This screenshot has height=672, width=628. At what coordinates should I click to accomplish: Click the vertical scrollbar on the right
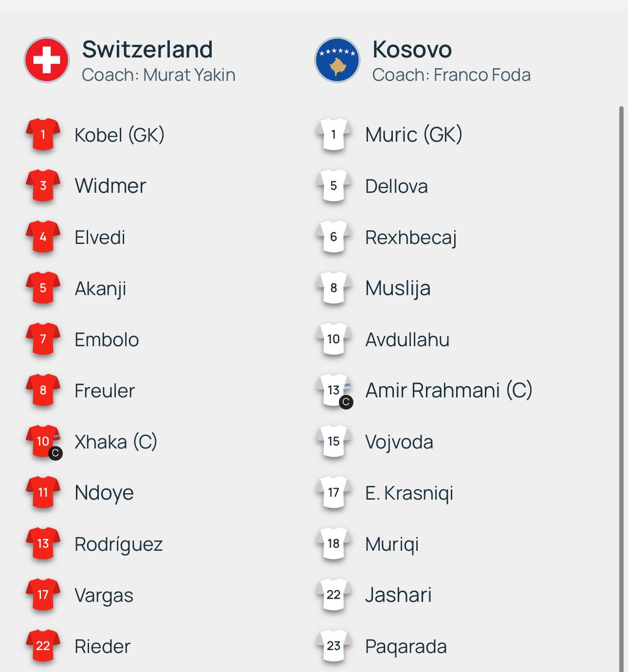(x=621, y=388)
